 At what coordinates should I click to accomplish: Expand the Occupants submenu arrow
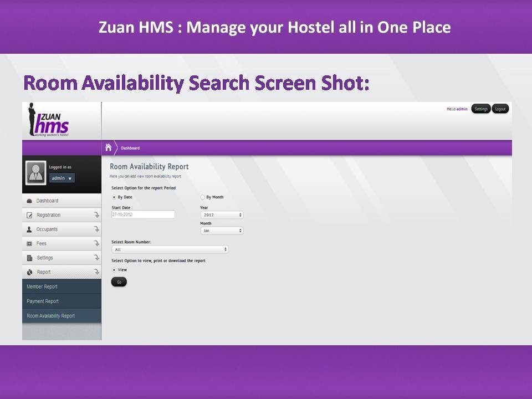(96, 229)
